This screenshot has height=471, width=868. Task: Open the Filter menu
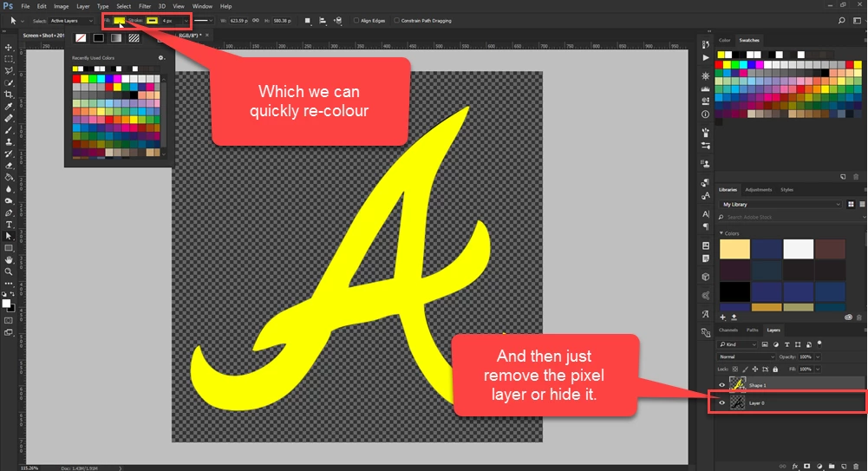[145, 6]
